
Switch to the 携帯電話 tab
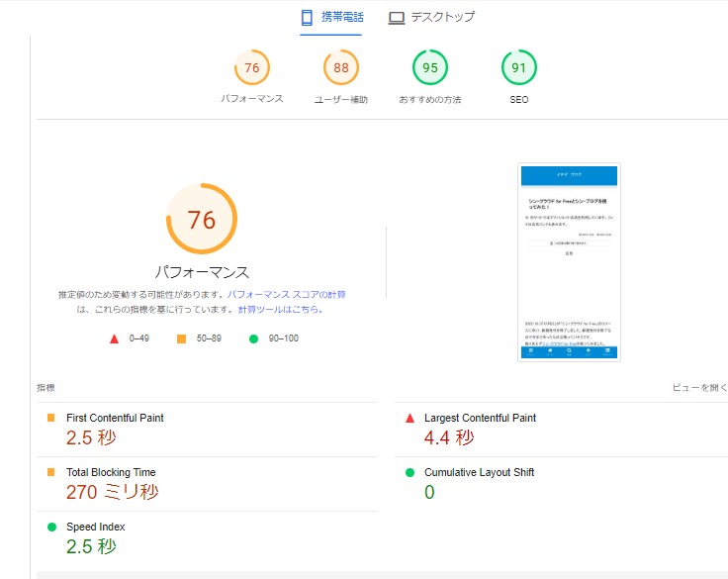click(x=331, y=18)
